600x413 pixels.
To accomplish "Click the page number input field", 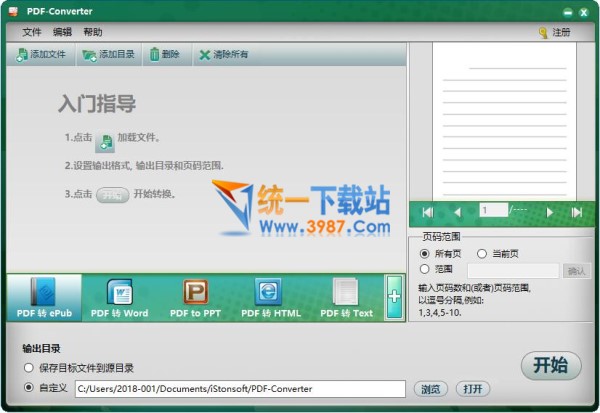I will tap(493, 210).
